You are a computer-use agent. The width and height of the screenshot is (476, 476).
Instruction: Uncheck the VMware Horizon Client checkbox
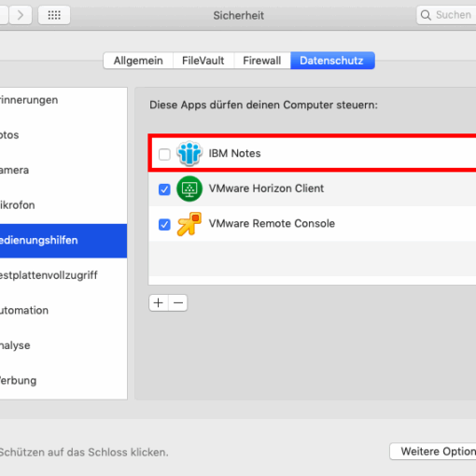click(164, 189)
